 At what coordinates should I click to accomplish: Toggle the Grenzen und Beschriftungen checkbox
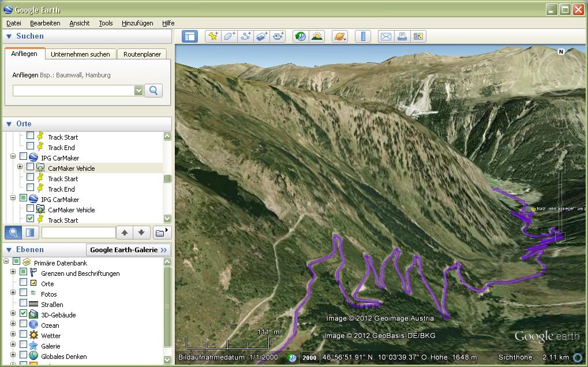tap(23, 272)
